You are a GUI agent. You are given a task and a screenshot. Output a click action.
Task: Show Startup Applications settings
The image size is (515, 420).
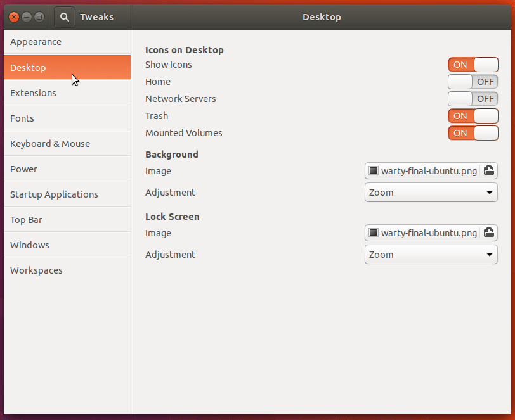click(67, 194)
